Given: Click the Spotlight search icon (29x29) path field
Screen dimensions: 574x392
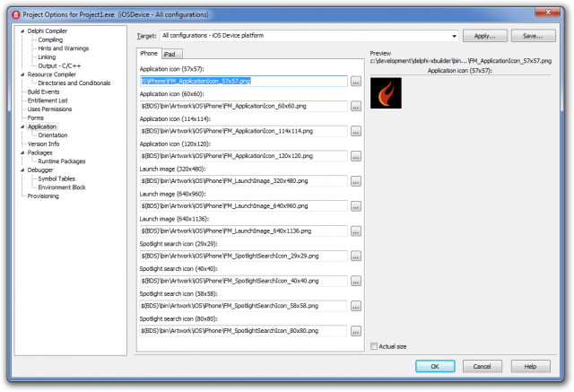Looking at the screenshot, I should coord(243,256).
